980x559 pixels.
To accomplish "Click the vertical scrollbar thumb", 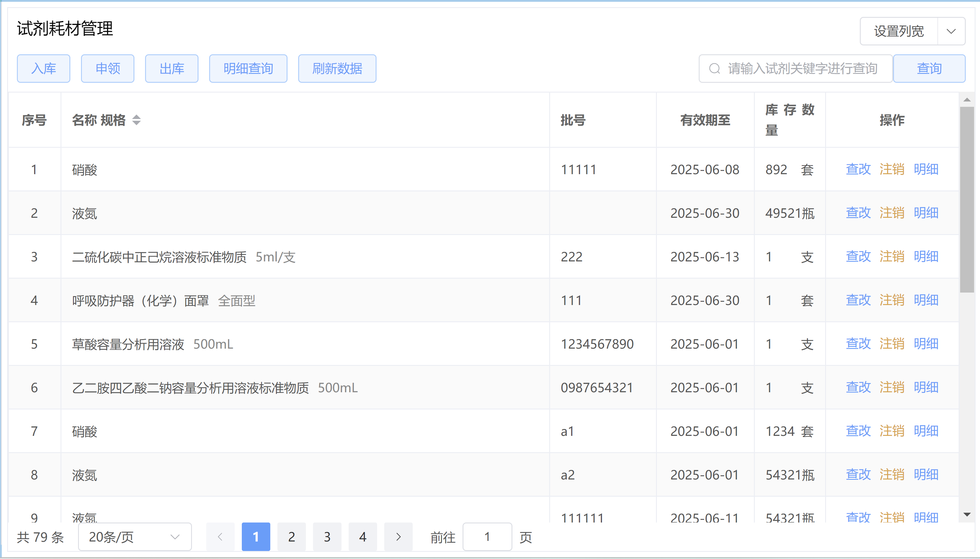I will 967,200.
